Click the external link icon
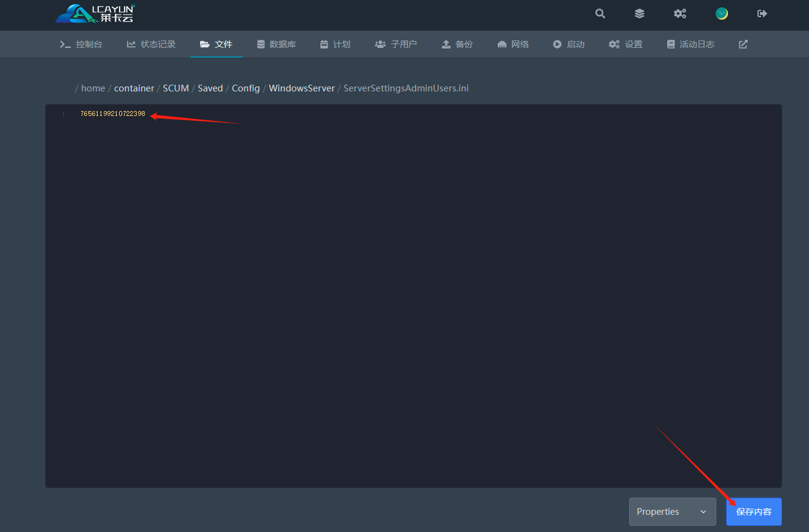809x532 pixels. (x=743, y=44)
